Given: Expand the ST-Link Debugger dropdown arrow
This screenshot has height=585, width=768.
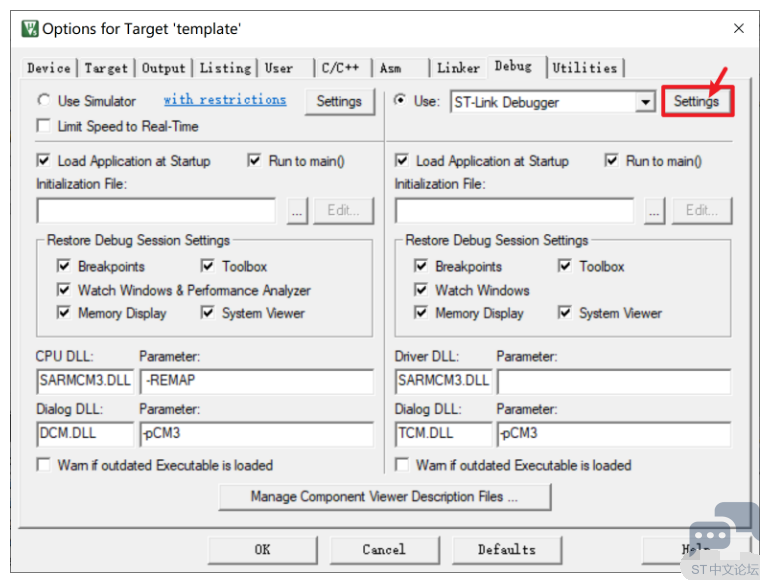Looking at the screenshot, I should click(x=646, y=102).
